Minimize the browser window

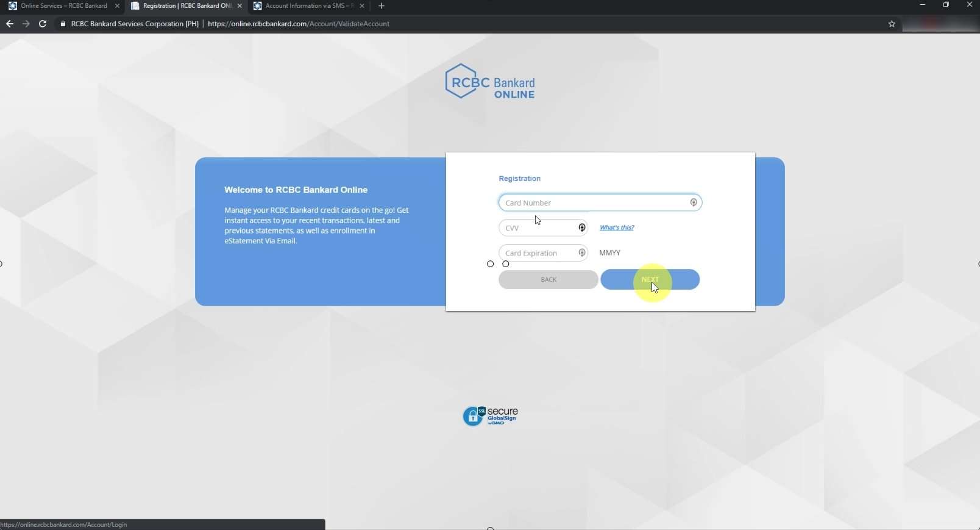pos(923,5)
